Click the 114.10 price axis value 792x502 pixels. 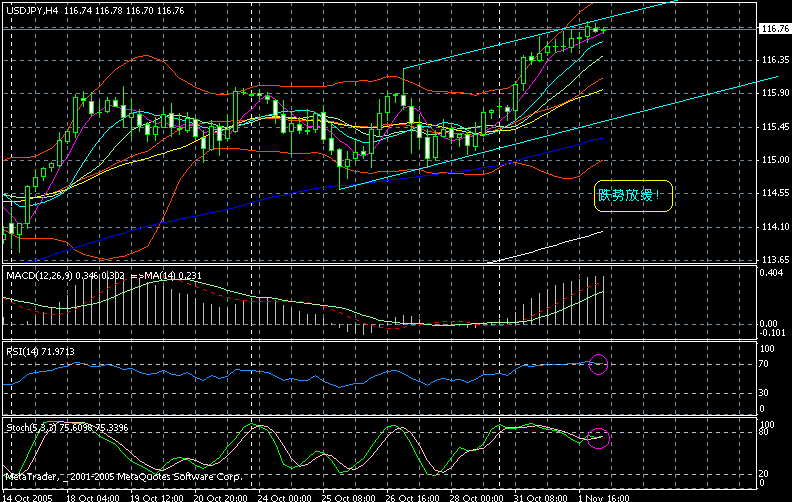click(775, 227)
